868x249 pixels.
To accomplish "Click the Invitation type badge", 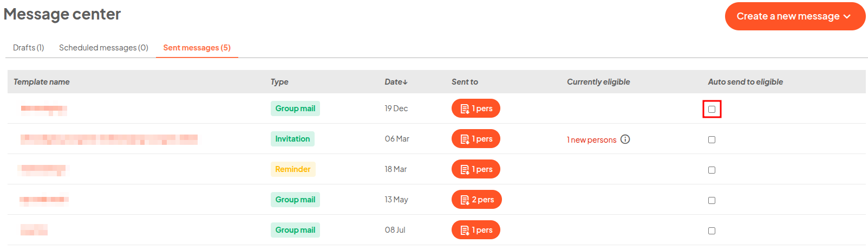I will (x=292, y=139).
